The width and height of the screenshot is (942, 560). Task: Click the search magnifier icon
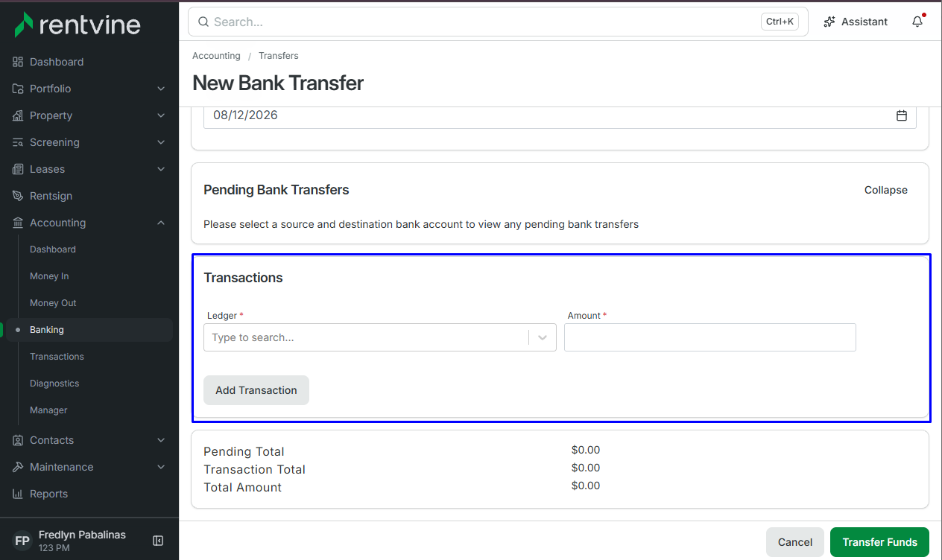[x=203, y=22]
